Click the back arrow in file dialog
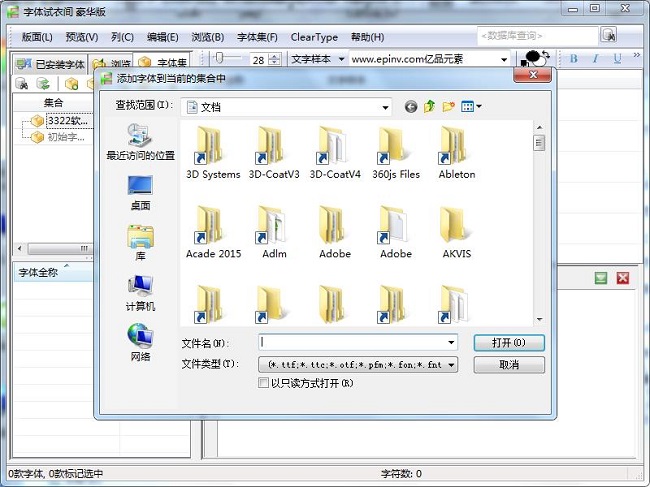The width and height of the screenshot is (650, 487). pos(411,107)
